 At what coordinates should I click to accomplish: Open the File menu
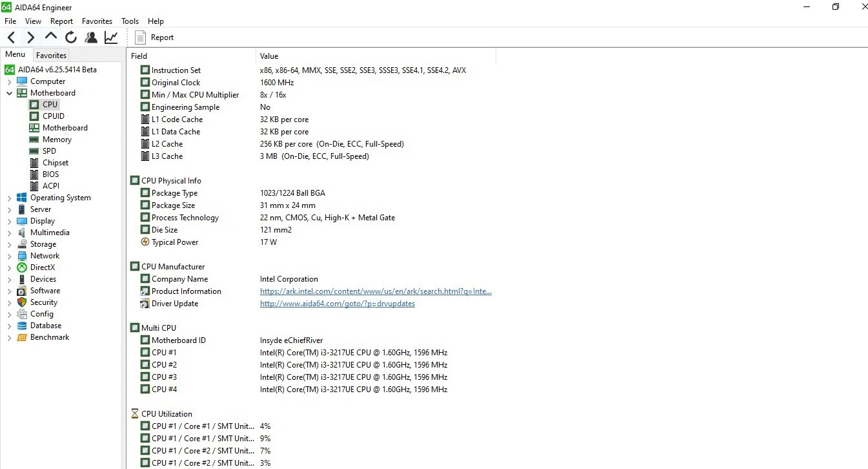(x=10, y=21)
